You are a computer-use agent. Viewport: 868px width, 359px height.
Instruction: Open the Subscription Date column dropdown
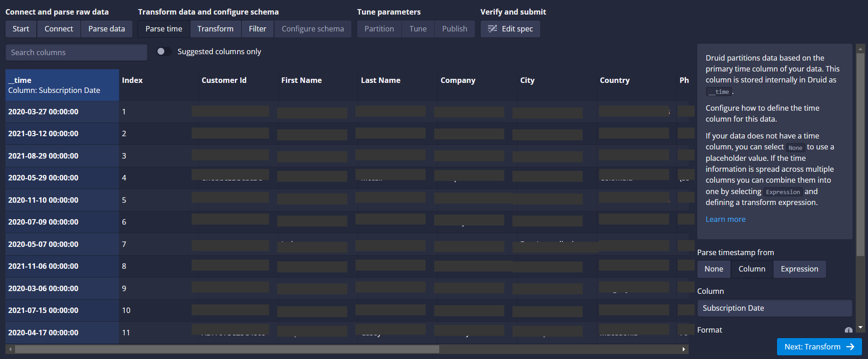coord(774,308)
